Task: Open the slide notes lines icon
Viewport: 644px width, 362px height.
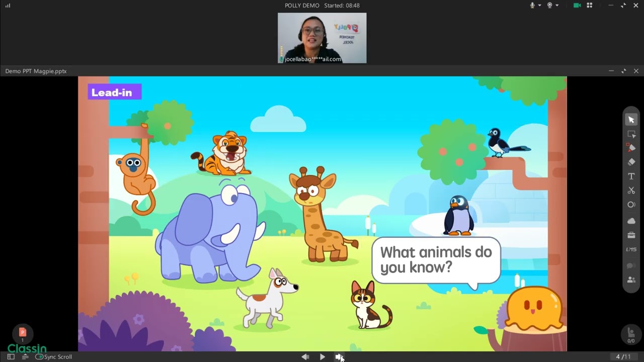Action: (25, 356)
